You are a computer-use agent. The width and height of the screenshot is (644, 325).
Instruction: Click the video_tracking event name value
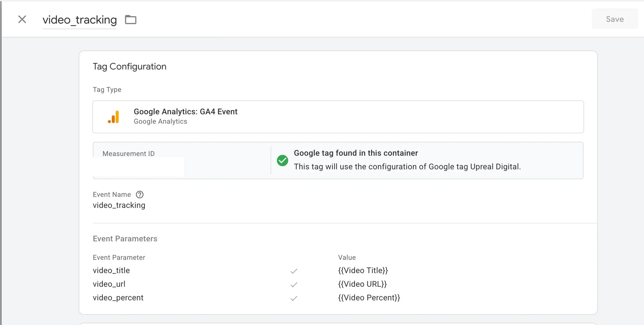click(x=119, y=205)
